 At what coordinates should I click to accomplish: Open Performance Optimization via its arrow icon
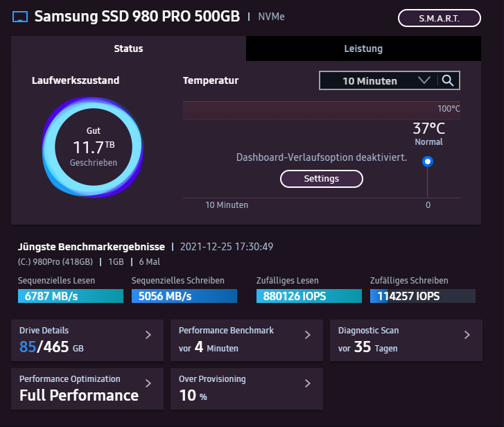(148, 383)
